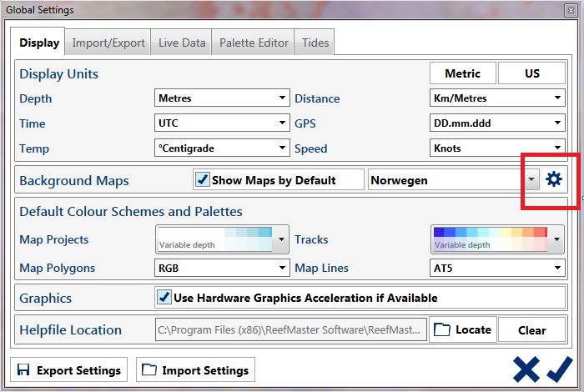The image size is (584, 392).
Task: Open the Import/Export tab
Action: [108, 43]
